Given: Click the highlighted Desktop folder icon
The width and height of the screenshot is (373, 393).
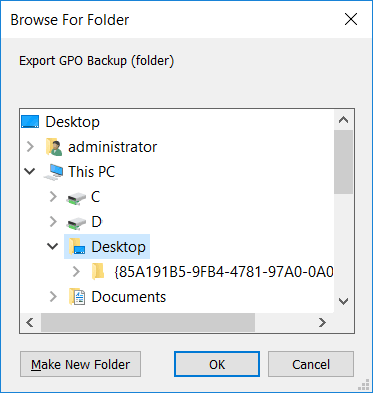Looking at the screenshot, I should (77, 247).
